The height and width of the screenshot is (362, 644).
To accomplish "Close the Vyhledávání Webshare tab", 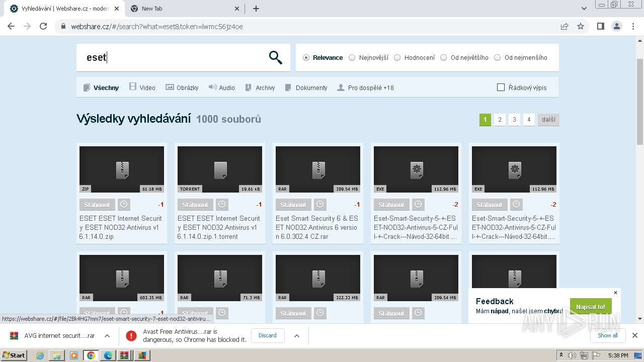I will (117, 9).
